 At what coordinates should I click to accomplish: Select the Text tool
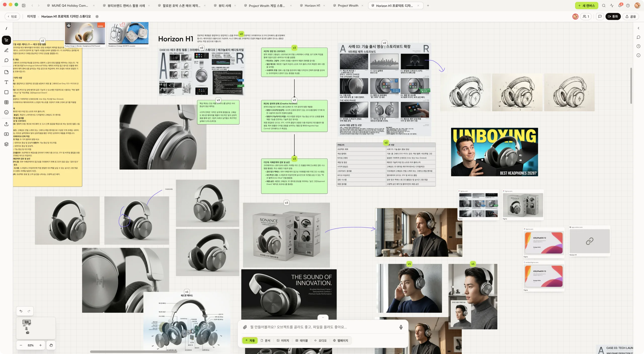tap(7, 82)
